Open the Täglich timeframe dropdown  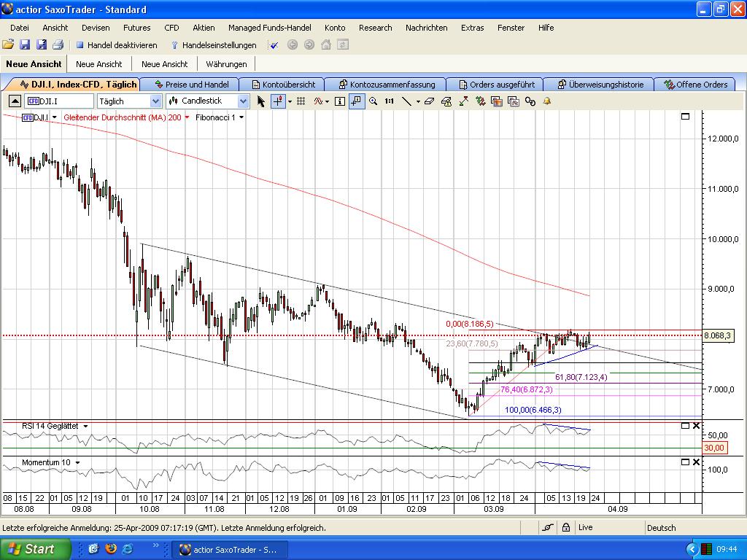[155, 101]
